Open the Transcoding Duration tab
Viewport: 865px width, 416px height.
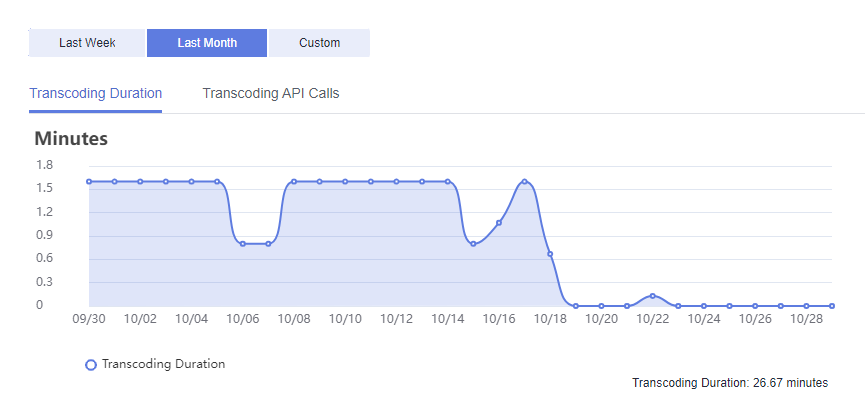[95, 93]
